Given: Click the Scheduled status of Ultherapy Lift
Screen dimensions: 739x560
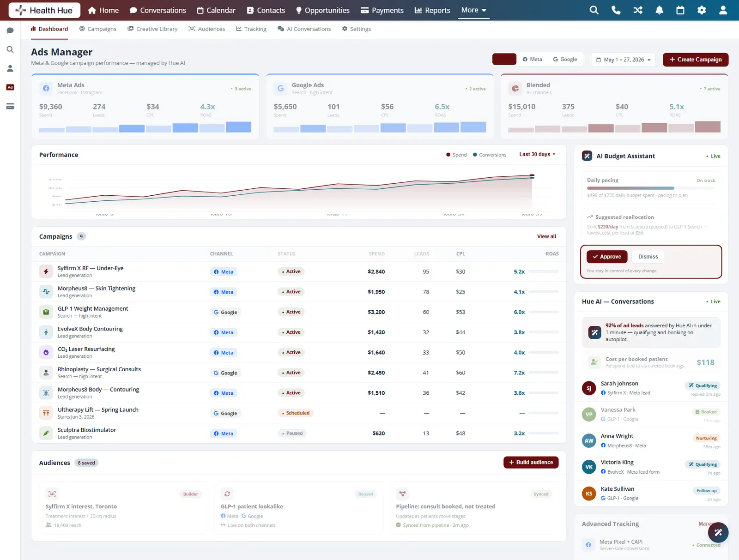Looking at the screenshot, I should [x=296, y=413].
